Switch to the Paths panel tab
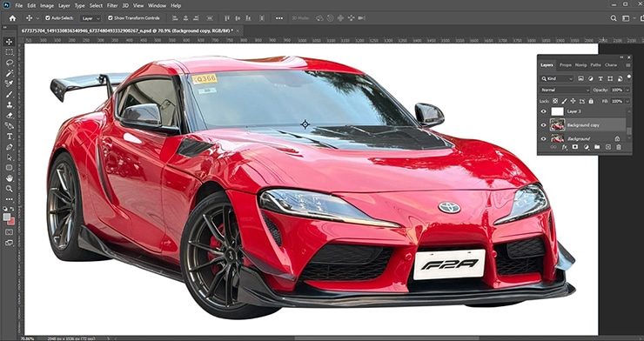The height and width of the screenshot is (341, 644). tap(595, 65)
